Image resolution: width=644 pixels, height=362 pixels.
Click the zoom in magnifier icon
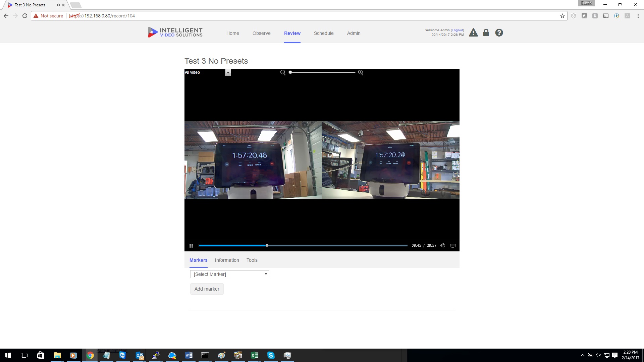click(x=361, y=72)
